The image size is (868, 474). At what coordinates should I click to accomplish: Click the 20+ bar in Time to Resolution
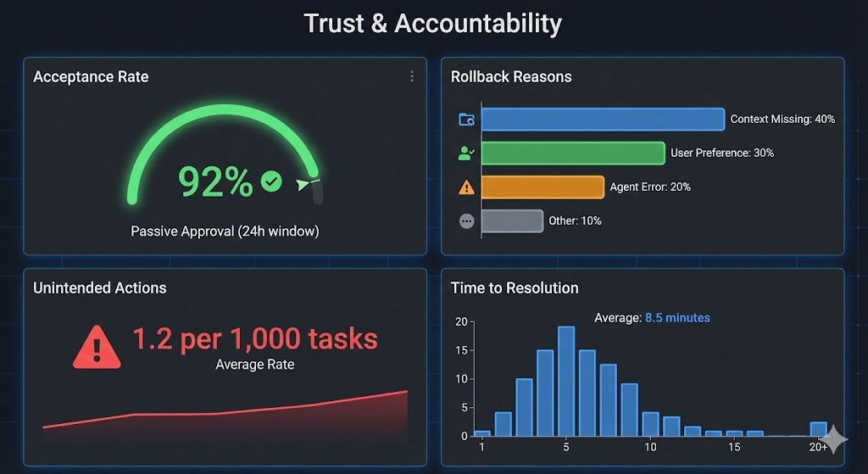[818, 429]
